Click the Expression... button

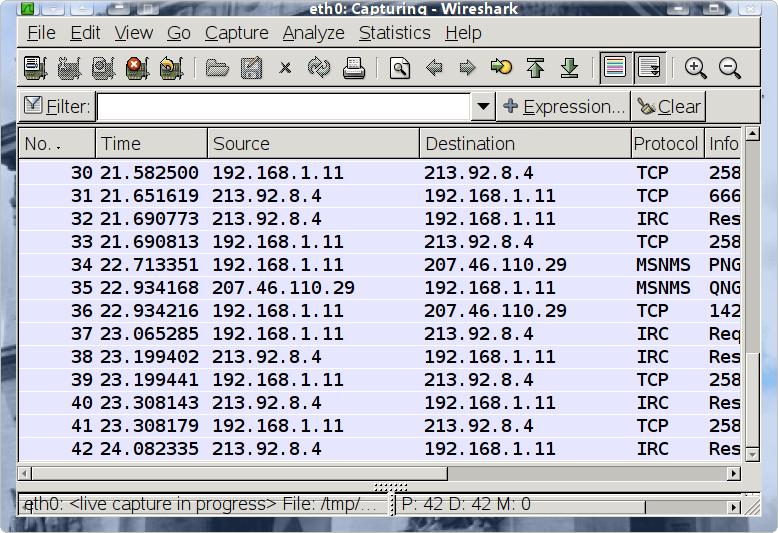tap(564, 106)
